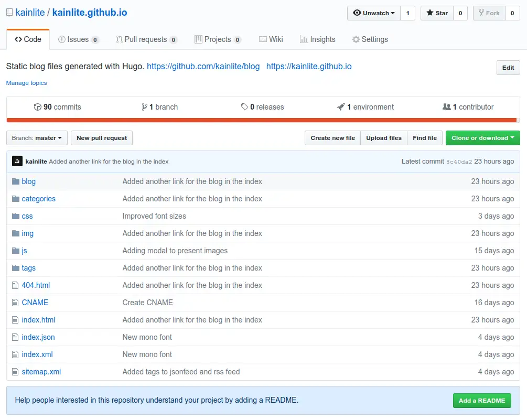Click the repository book icon beside kainlite
Viewport: 527px width, 420px height.
(x=9, y=13)
